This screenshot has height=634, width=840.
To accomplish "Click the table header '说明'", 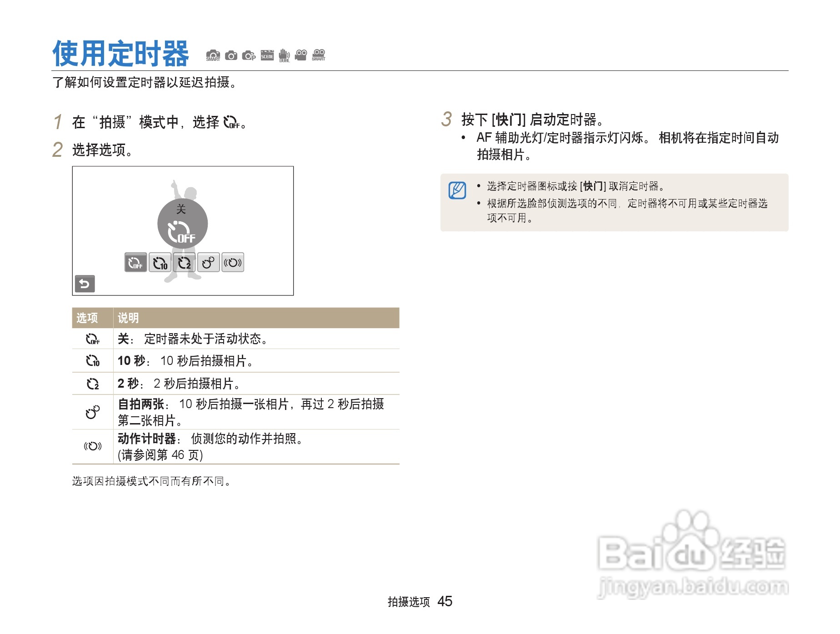I will [x=128, y=318].
